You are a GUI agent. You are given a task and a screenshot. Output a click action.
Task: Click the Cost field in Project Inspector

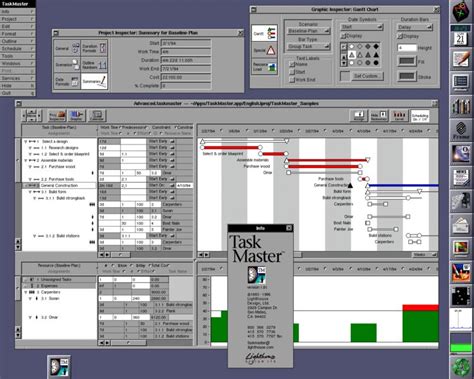(x=186, y=77)
